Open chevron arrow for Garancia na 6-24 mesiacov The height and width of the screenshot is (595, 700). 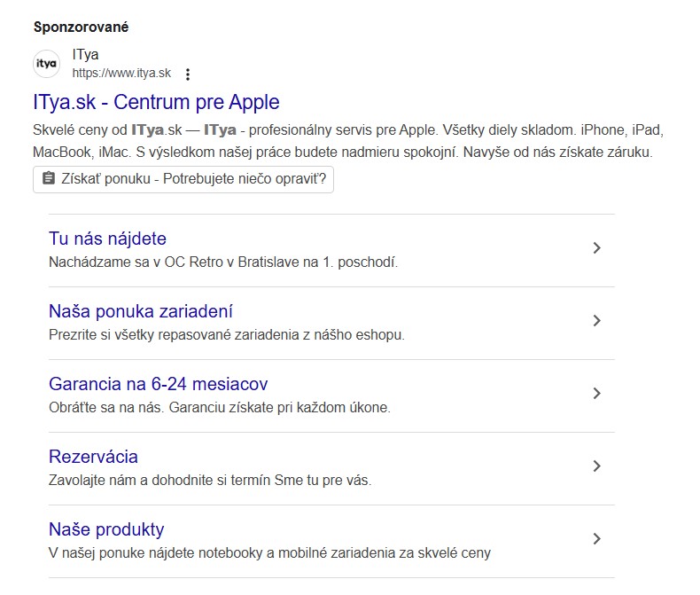click(597, 394)
